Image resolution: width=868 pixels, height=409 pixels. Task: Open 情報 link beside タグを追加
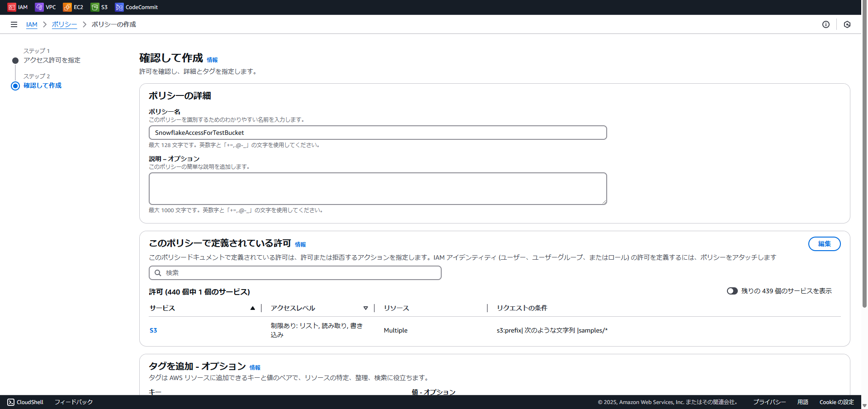click(x=255, y=367)
